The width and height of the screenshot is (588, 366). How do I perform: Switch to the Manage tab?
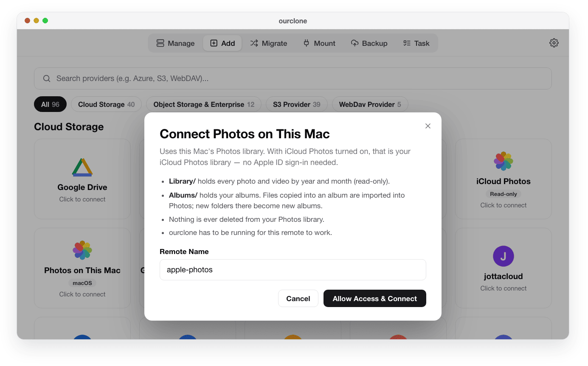click(176, 43)
